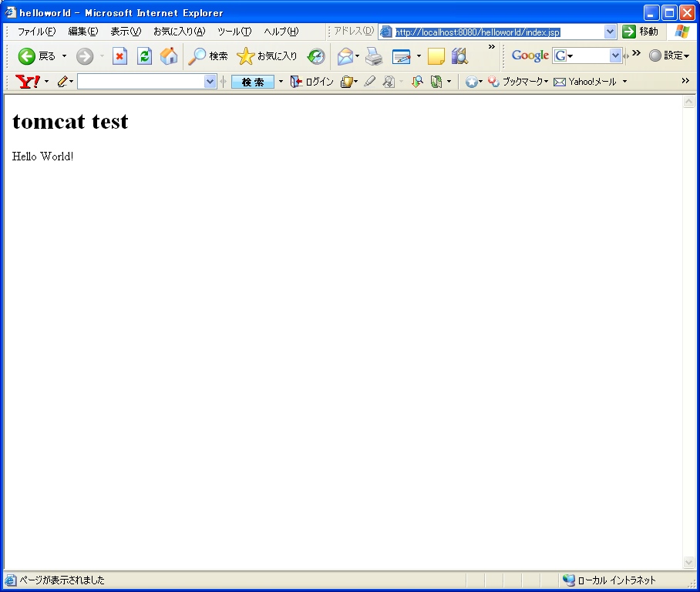
Task: Open the ツール(T) menu
Action: click(235, 32)
